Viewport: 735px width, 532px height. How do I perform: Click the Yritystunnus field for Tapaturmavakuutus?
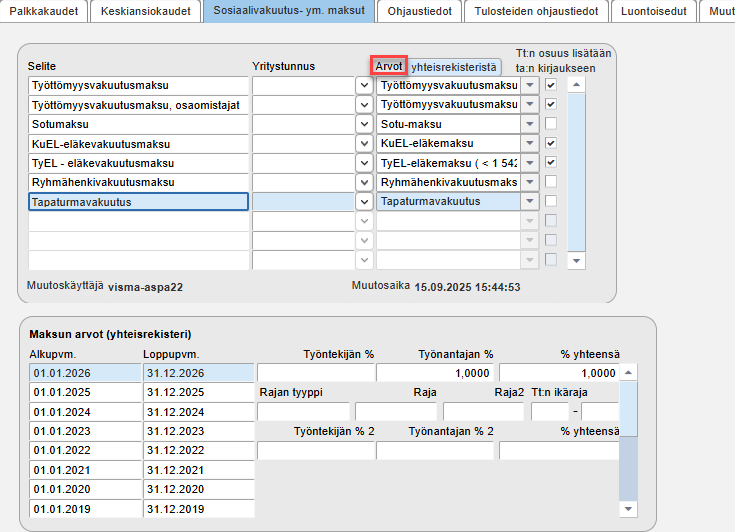coord(303,202)
